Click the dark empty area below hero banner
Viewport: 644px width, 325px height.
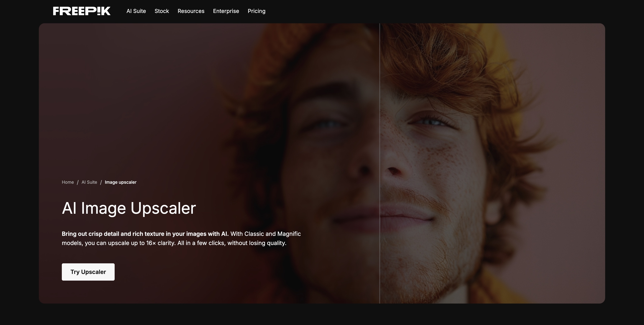[322, 315]
